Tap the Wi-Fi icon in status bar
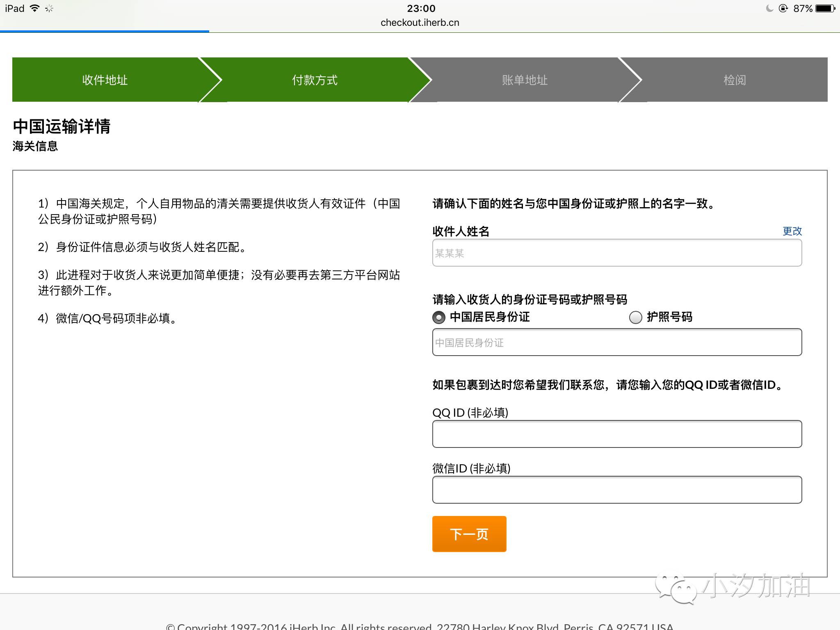 (35, 7)
